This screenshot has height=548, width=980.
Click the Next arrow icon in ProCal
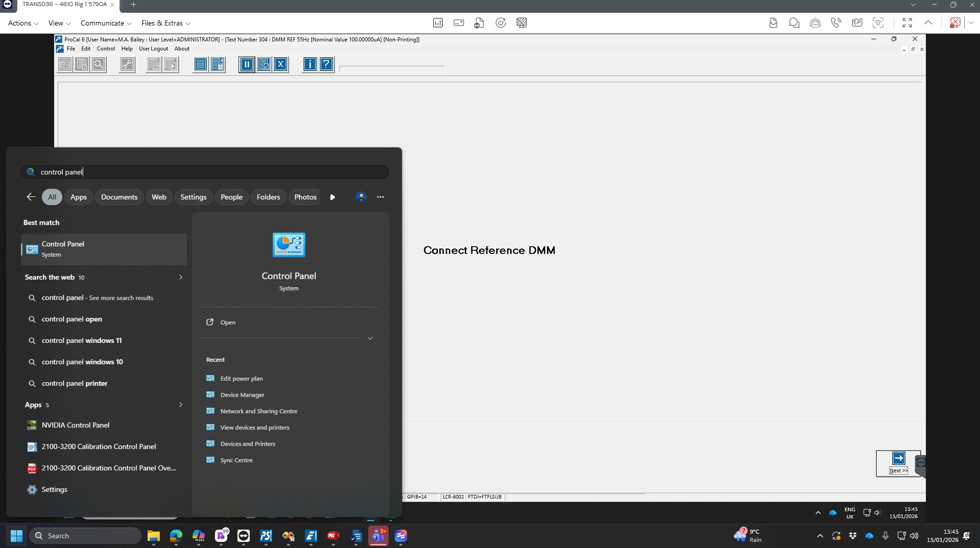[898, 458]
